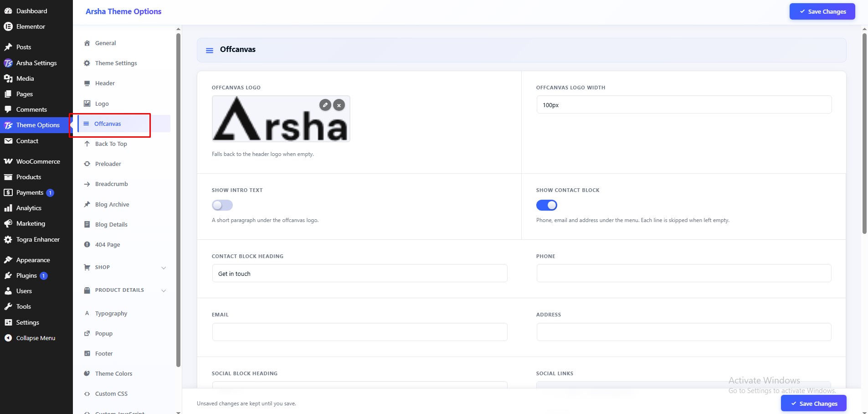Select the Preloader options tab

coord(124,164)
